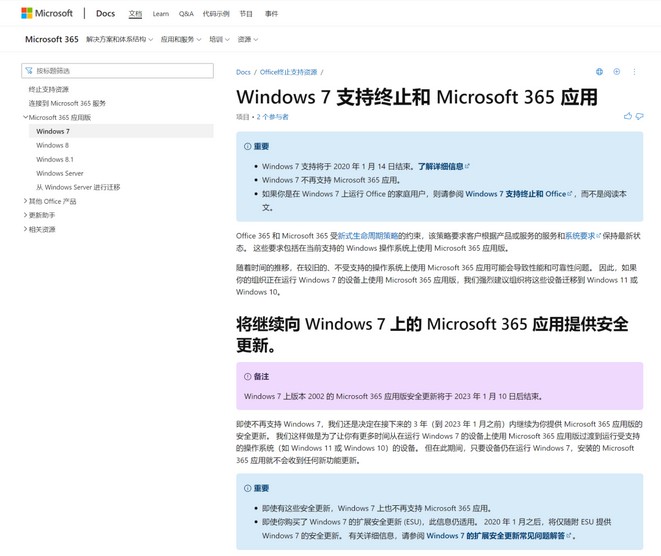Open the more options ellipsis icon

pyautogui.click(x=634, y=72)
